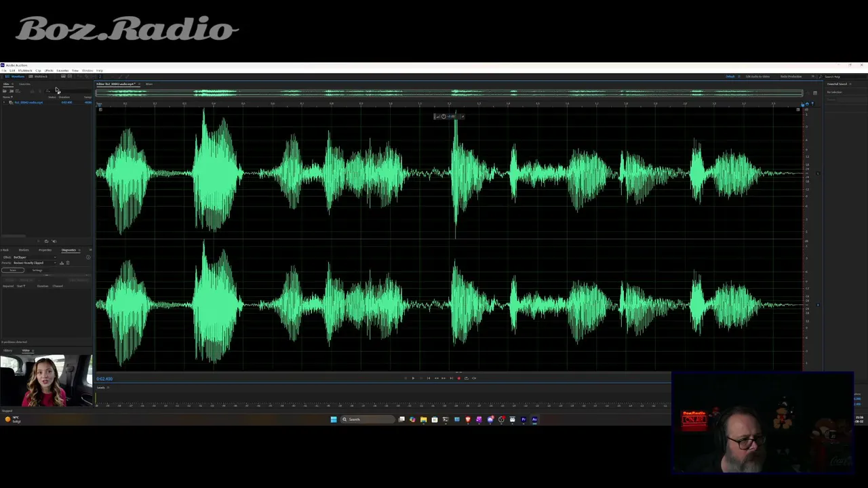Switch to Multitrack editor view

coord(38,77)
